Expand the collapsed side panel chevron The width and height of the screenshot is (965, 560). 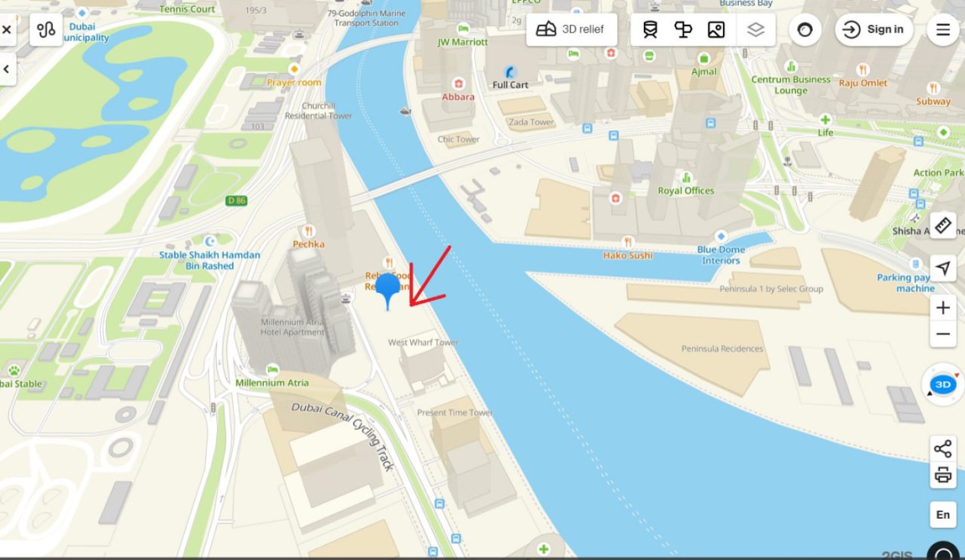(x=6, y=69)
